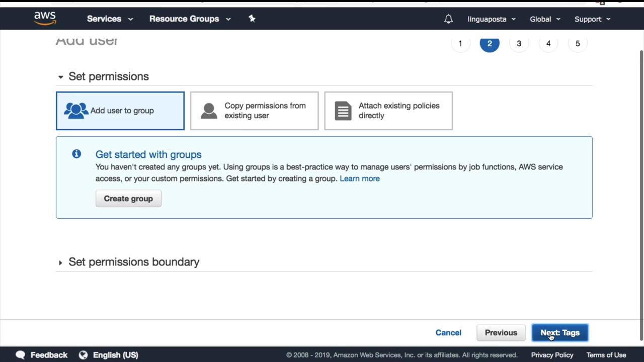Select Copy permissions from existing user
This screenshot has width=644, height=362.
tap(254, 111)
